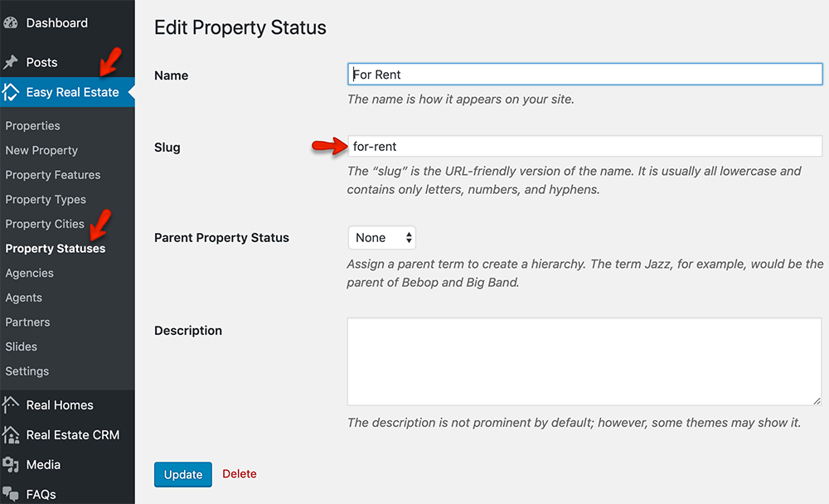The image size is (829, 504).
Task: Click the Posts pushpin icon
Action: [x=11, y=62]
